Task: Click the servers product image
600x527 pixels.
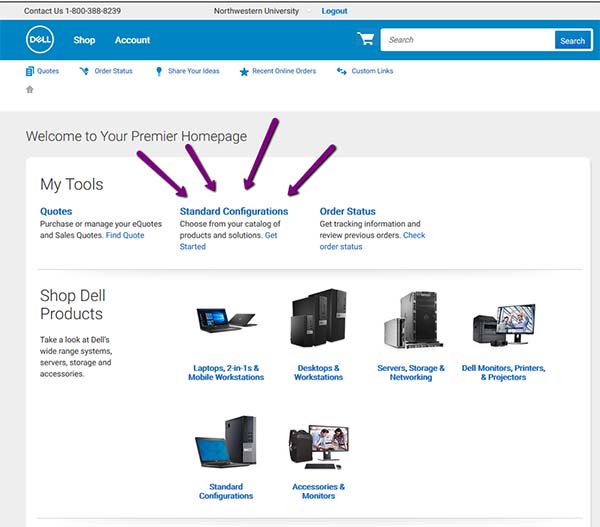Action: 412,320
